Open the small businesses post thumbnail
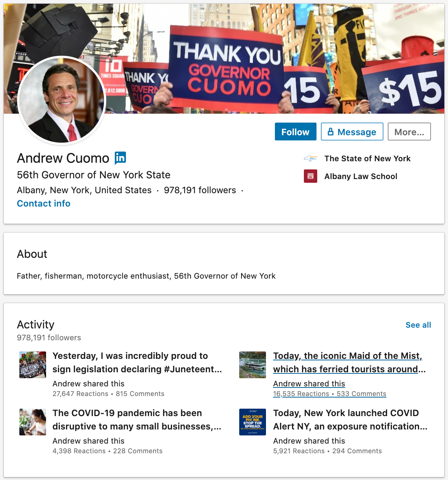Viewport: 448px width, 480px height. point(33,422)
